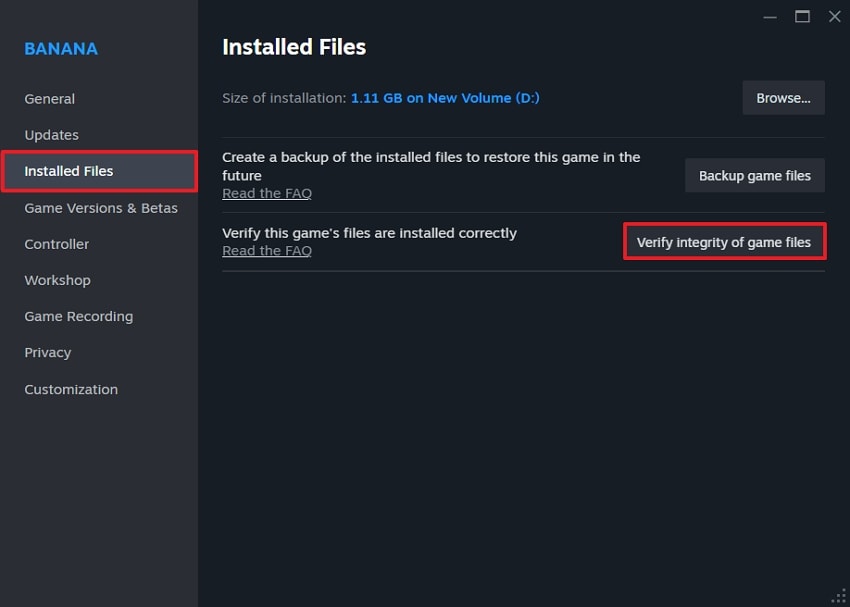Click Backup game files
The image size is (850, 607).
(x=754, y=175)
